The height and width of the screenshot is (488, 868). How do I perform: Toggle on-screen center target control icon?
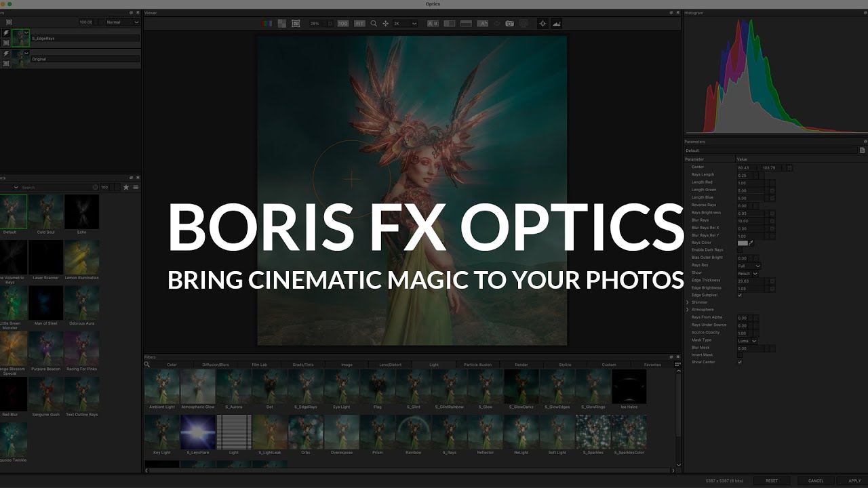point(542,24)
